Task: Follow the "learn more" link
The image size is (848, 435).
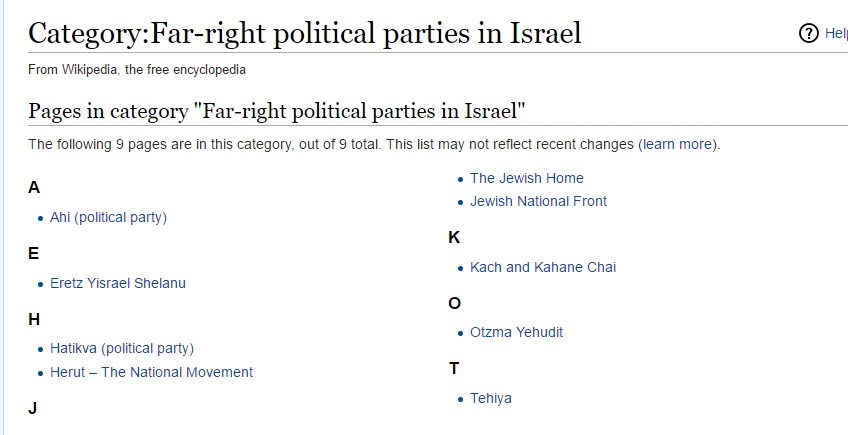Action: point(678,144)
